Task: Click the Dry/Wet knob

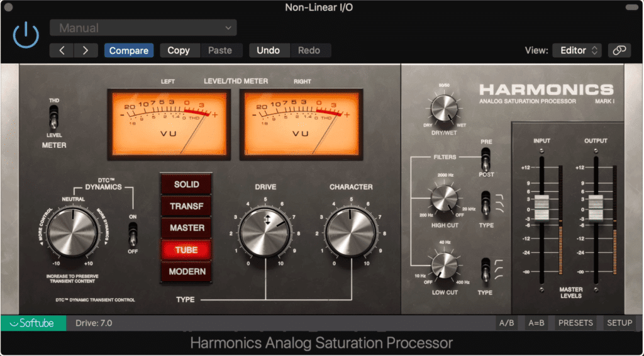Action: pyautogui.click(x=445, y=108)
